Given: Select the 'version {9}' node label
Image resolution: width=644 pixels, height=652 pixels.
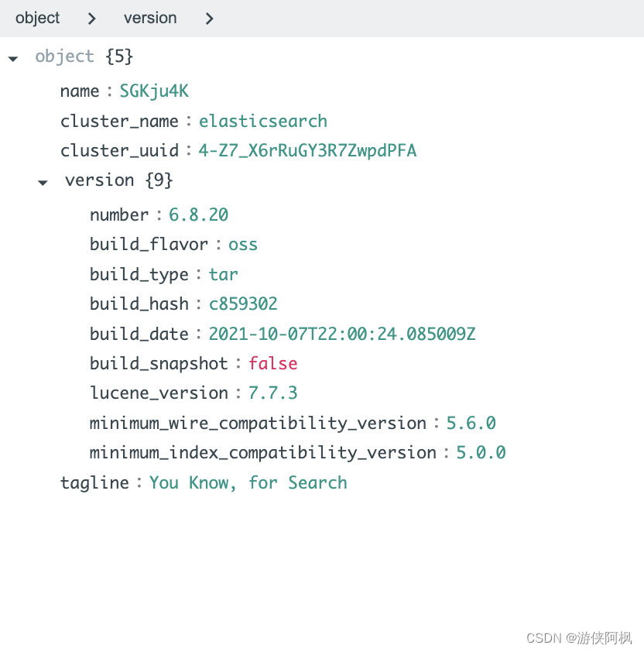Looking at the screenshot, I should [118, 180].
